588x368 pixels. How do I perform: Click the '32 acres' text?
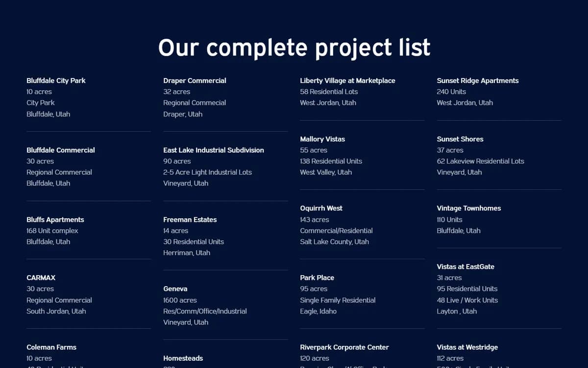pyautogui.click(x=177, y=92)
